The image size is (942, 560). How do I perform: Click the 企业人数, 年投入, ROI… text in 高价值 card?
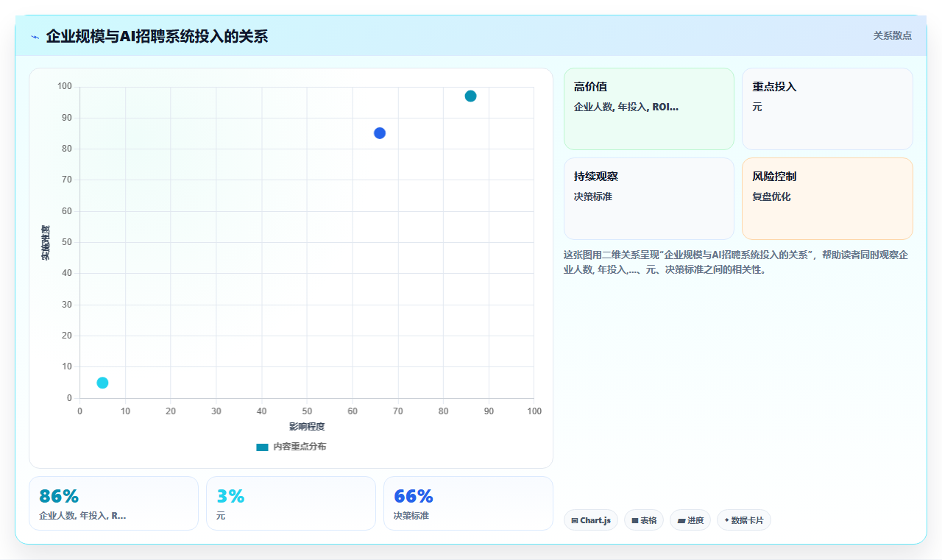point(626,107)
